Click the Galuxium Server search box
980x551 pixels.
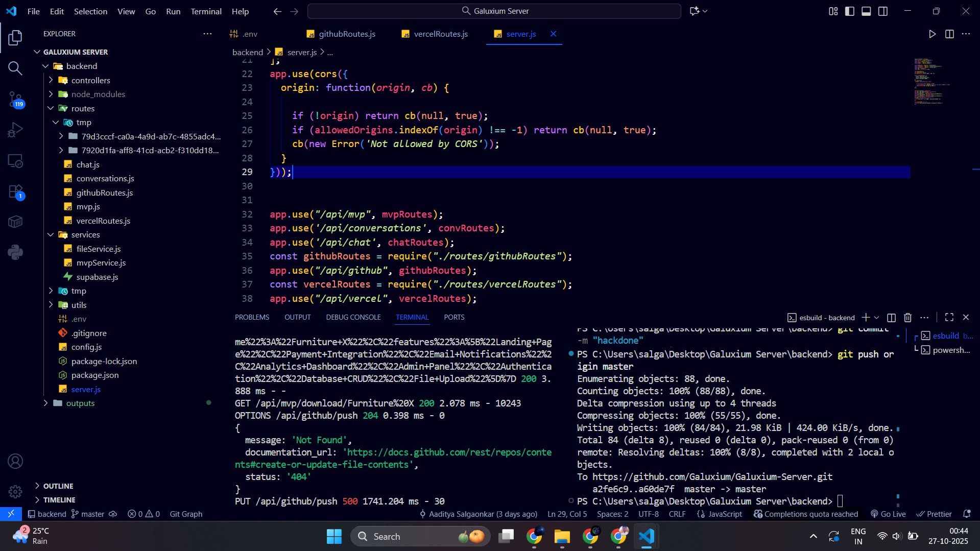[x=494, y=11]
